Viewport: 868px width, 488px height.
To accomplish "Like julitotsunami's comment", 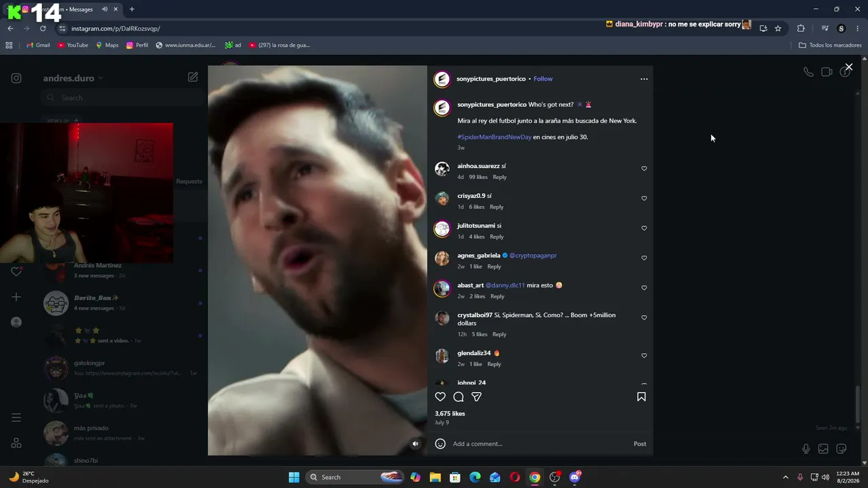I will click(x=644, y=228).
